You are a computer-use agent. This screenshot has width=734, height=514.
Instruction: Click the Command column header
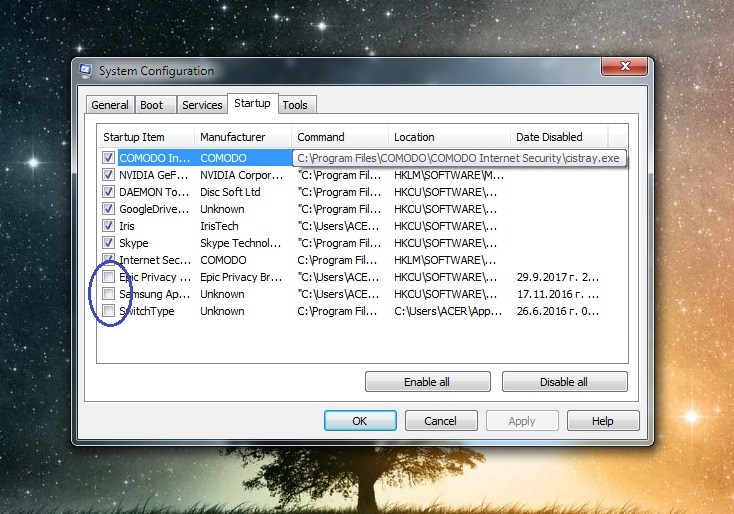click(340, 137)
